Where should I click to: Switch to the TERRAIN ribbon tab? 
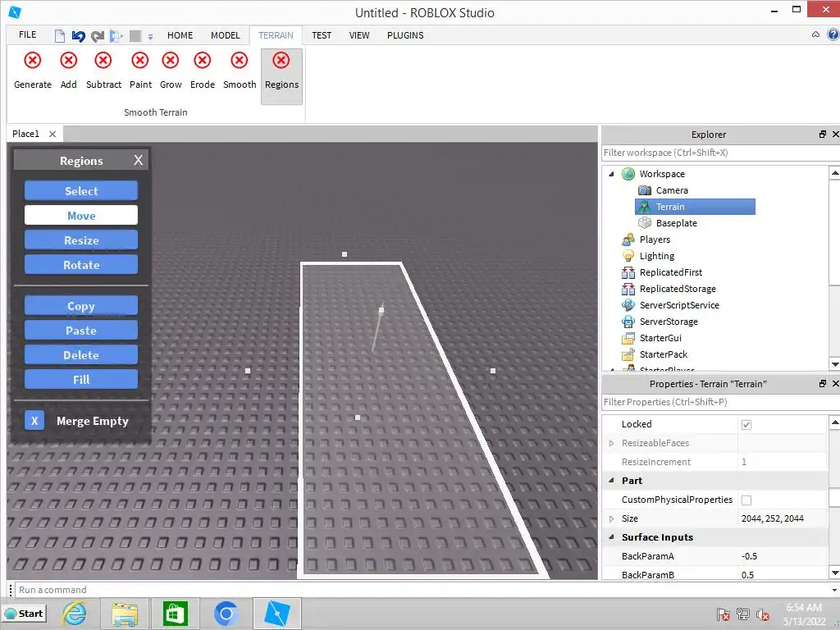[276, 35]
